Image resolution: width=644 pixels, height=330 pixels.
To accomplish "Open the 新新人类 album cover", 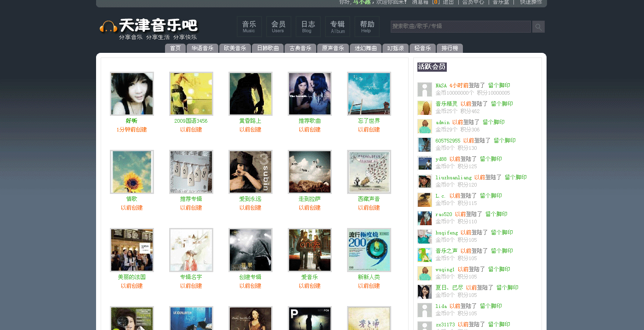I will click(369, 250).
